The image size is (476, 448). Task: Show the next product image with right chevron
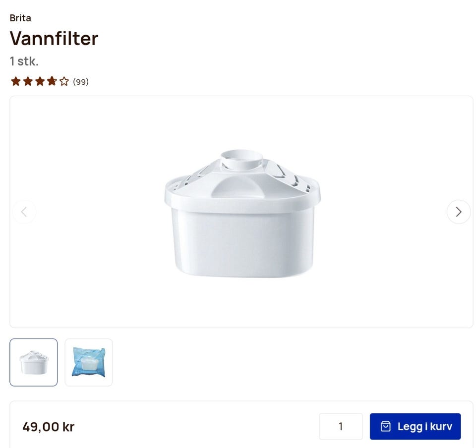[459, 212]
